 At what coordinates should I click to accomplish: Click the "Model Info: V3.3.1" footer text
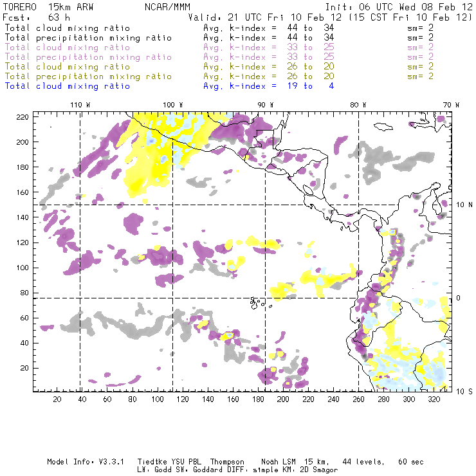(86, 462)
